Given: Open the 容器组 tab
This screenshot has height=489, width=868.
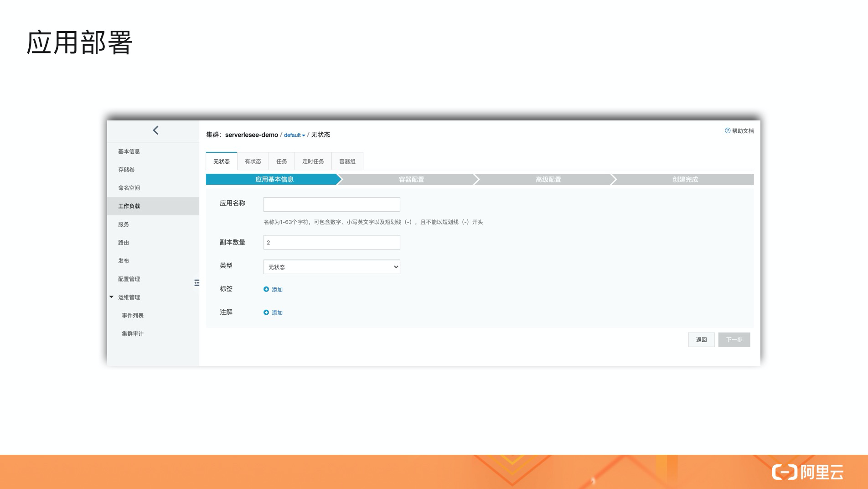Looking at the screenshot, I should coord(347,161).
